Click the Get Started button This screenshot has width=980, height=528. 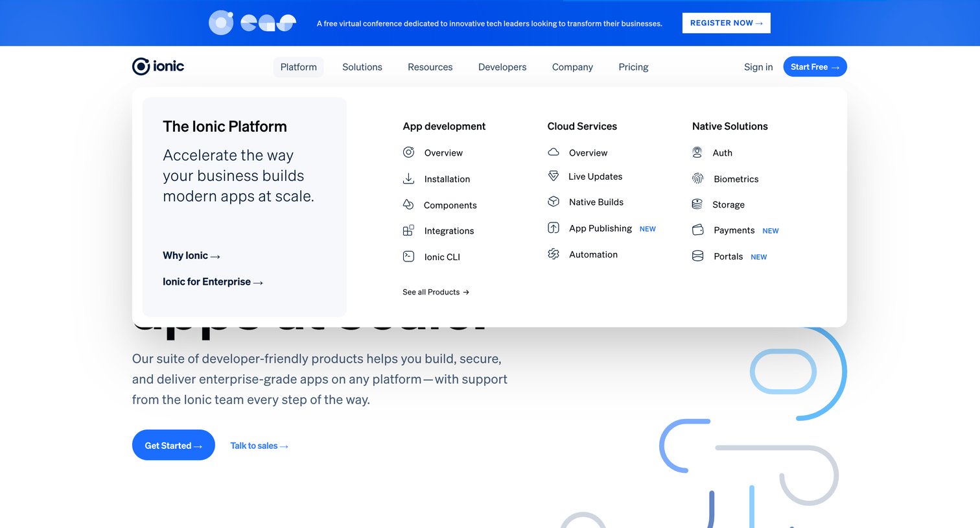coord(174,445)
